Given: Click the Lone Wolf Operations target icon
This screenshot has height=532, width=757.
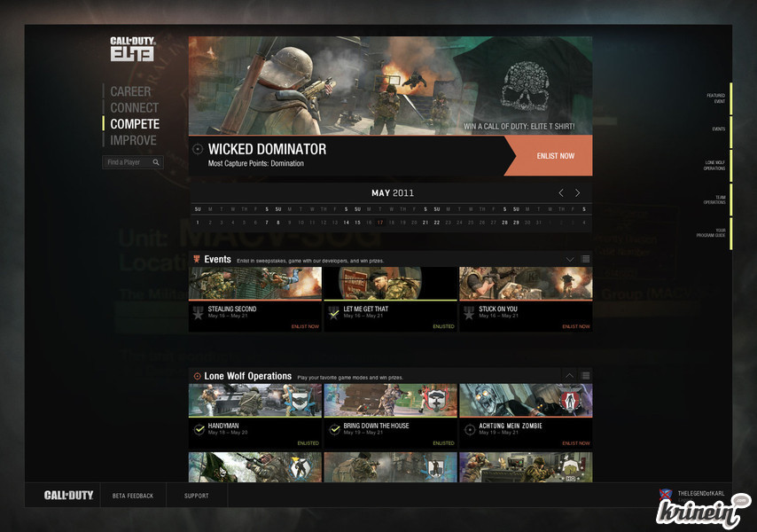Looking at the screenshot, I should [x=197, y=376].
